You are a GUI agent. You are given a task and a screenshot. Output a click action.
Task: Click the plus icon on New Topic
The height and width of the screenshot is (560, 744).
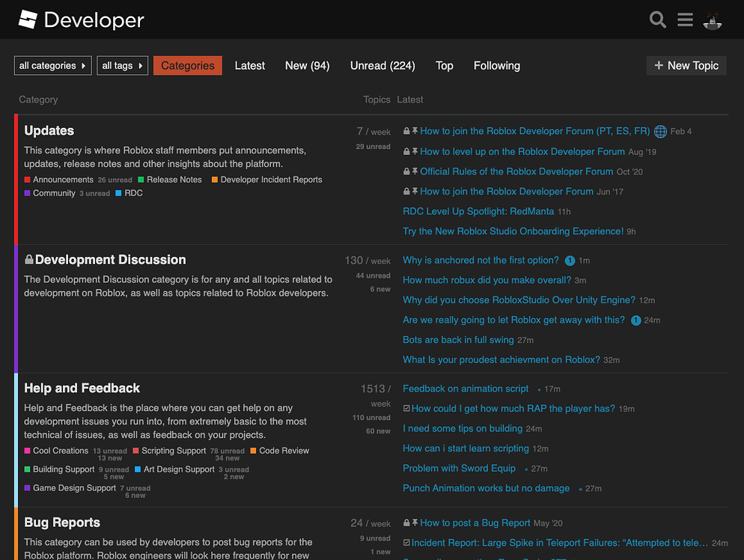pos(659,65)
